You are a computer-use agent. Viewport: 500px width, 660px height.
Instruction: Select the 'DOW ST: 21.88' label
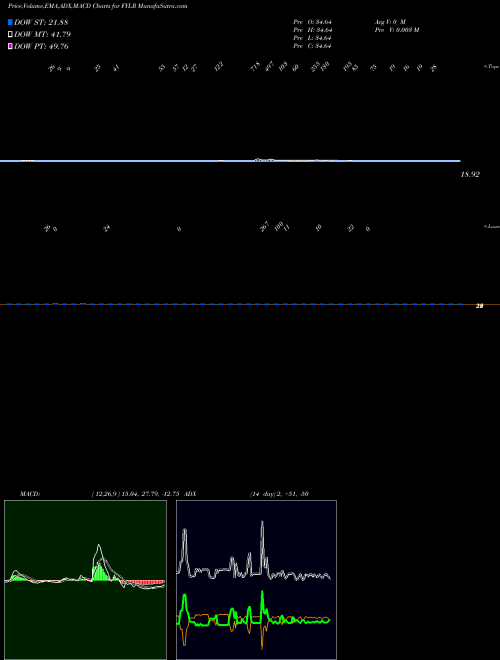(x=41, y=22)
